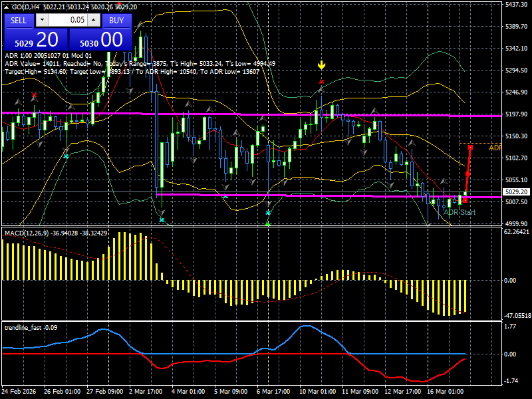Click price scale value 5294.50

click(516, 70)
